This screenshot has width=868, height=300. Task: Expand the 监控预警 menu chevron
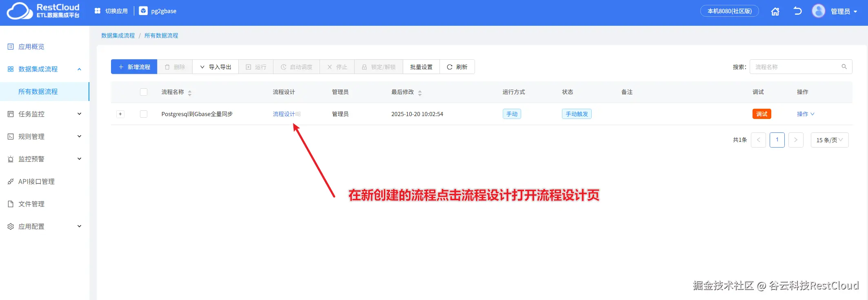tap(80, 159)
